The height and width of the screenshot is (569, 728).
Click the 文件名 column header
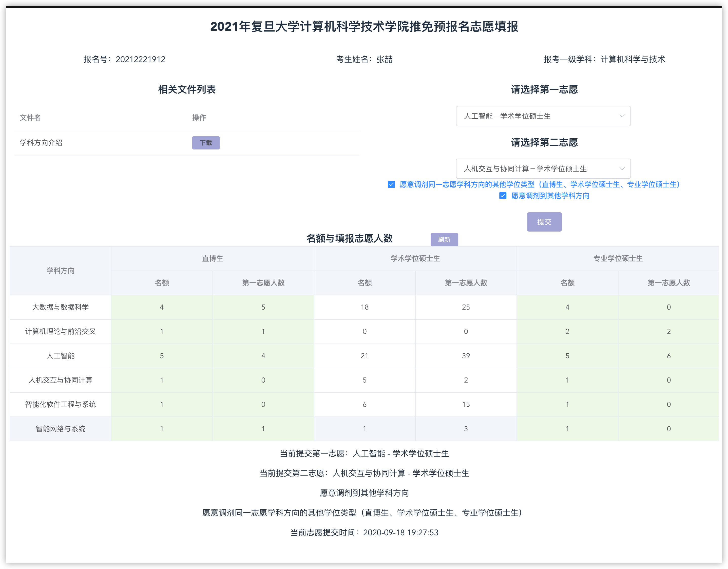pos(30,117)
